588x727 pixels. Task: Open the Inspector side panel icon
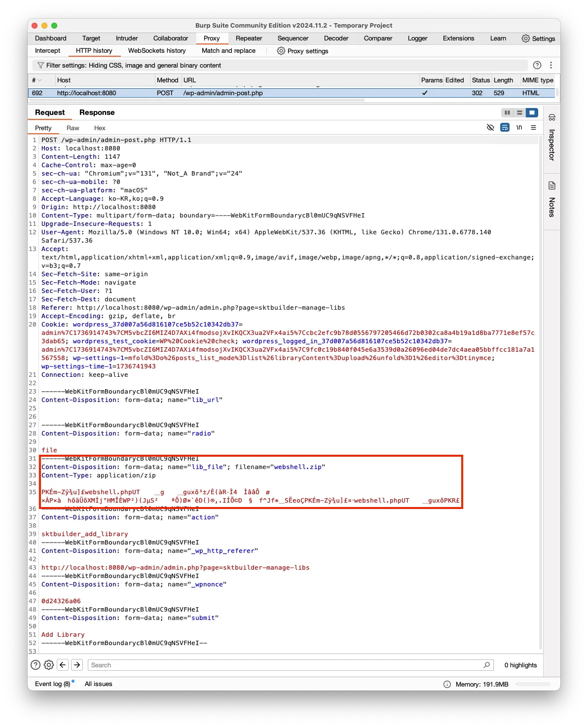click(x=552, y=117)
